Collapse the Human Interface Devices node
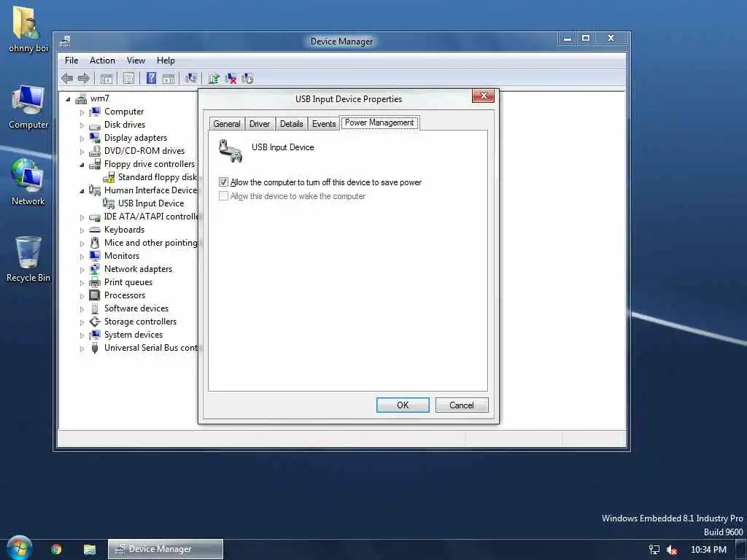The image size is (747, 560). coord(82,191)
